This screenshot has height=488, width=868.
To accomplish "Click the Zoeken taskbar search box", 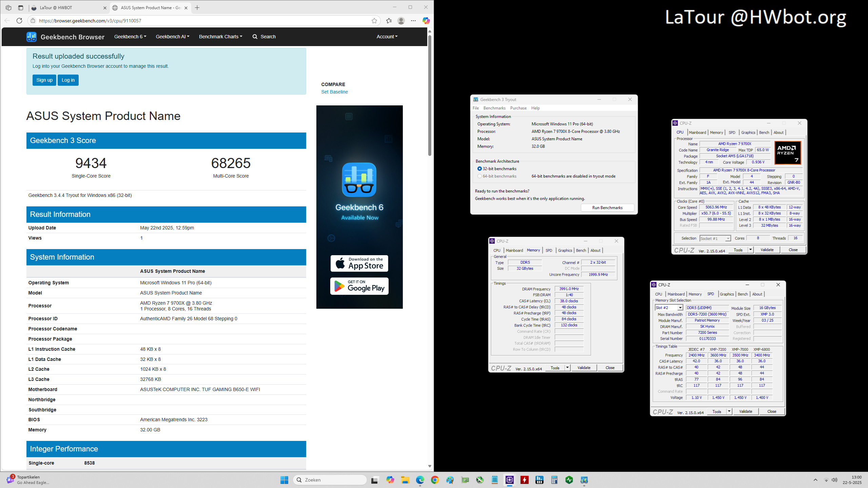I will tap(330, 480).
